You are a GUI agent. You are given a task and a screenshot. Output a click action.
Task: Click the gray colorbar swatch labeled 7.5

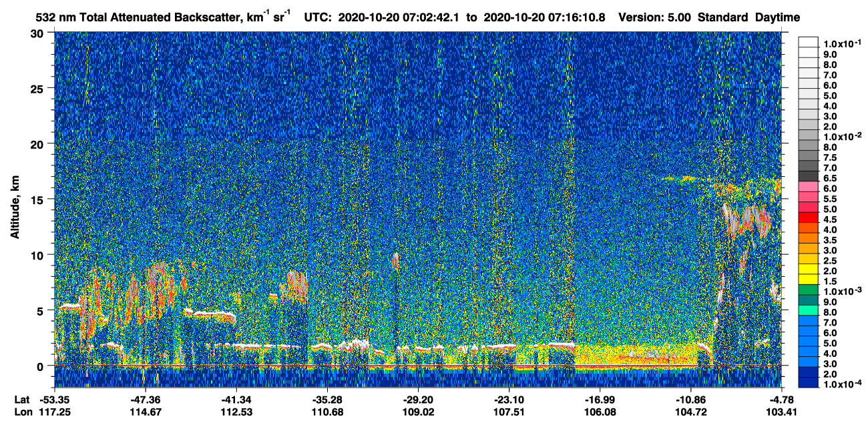(808, 155)
